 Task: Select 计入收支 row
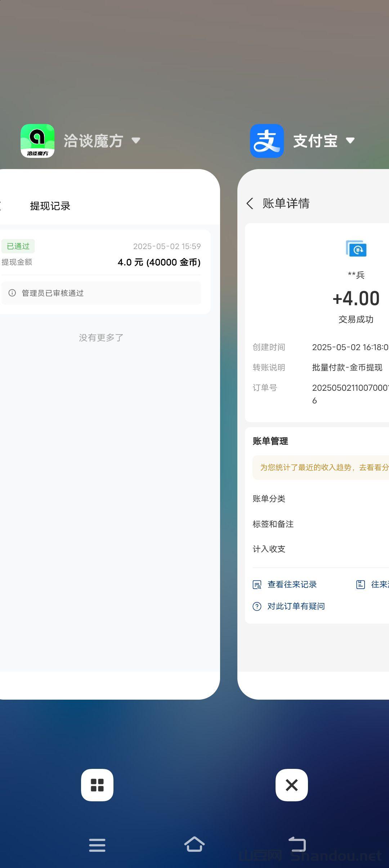[x=269, y=549]
